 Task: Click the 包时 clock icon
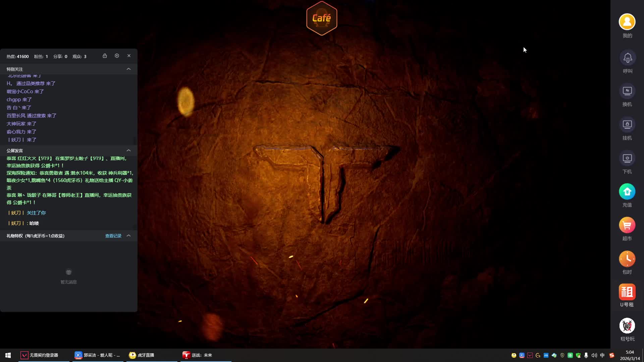[x=627, y=259]
